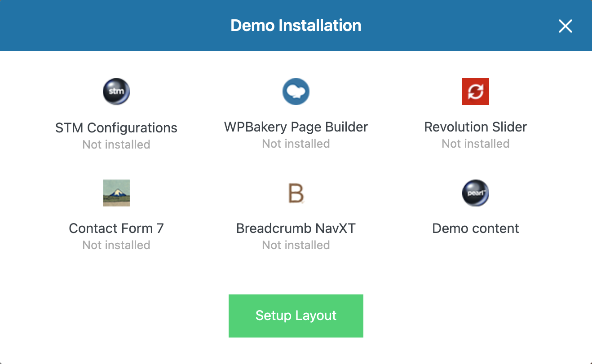Screen dimensions: 592x364
Task: Select the Contact Form 7 label
Action: 116,228
